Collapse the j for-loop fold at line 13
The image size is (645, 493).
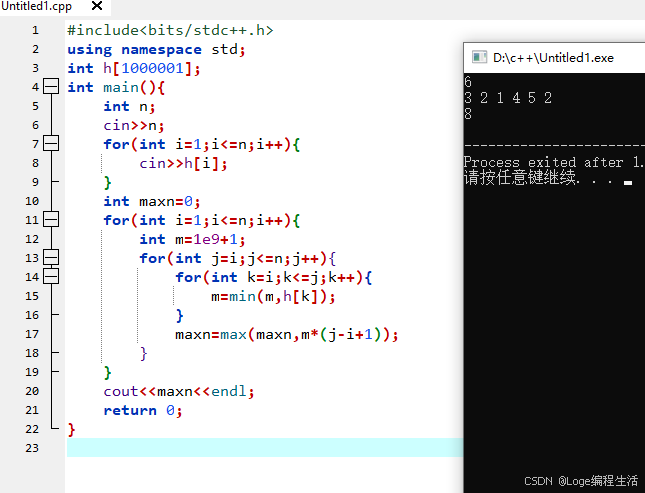[51, 258]
